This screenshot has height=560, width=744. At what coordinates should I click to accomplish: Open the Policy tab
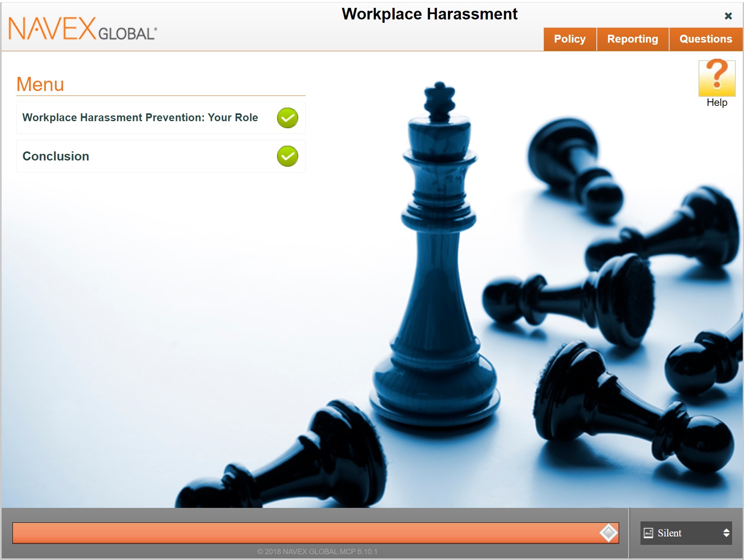click(570, 39)
